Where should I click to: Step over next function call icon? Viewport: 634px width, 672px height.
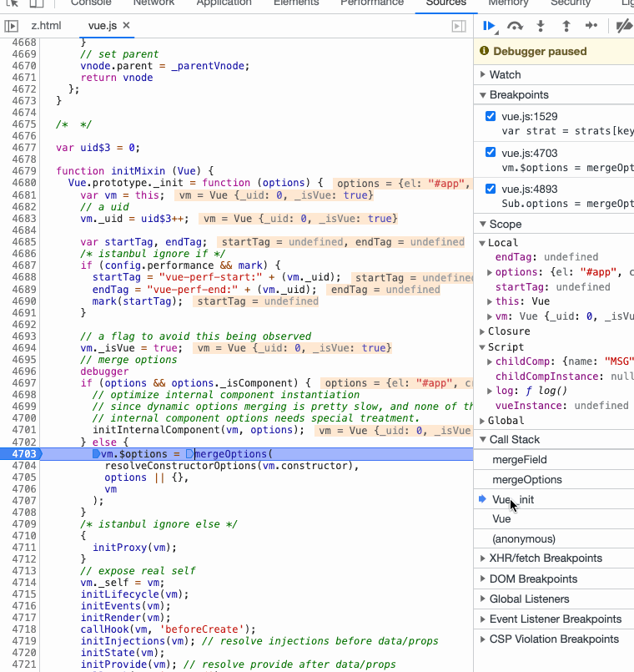click(515, 26)
